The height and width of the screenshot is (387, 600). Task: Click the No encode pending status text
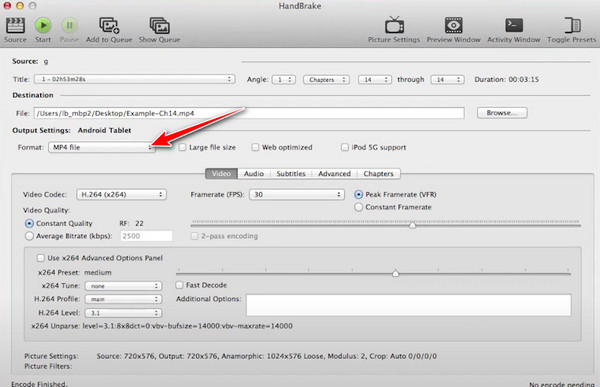tap(562, 384)
